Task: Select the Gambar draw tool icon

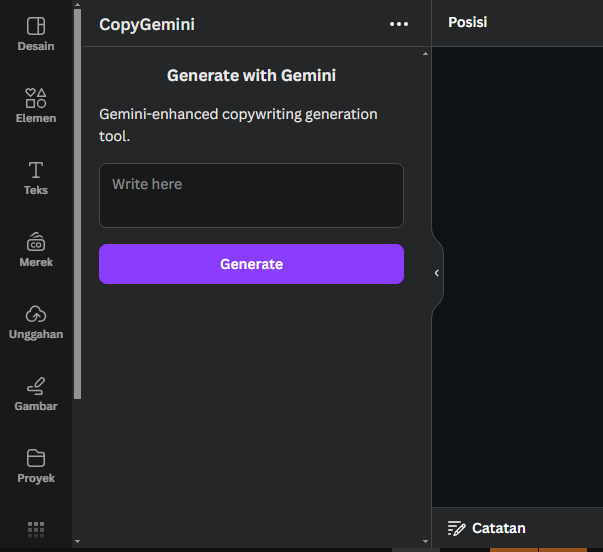Action: point(36,386)
